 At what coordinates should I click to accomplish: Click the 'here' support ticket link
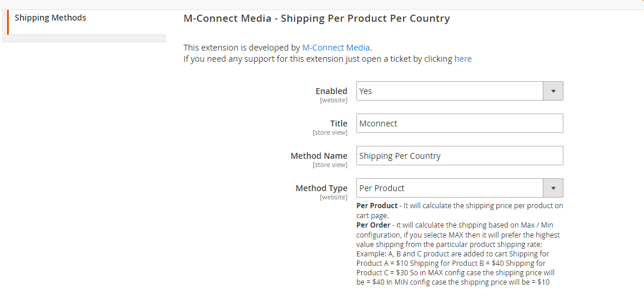tap(463, 59)
